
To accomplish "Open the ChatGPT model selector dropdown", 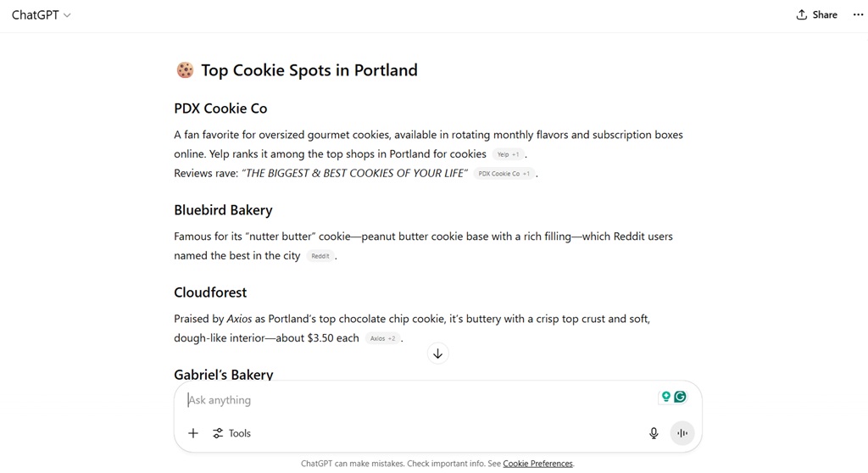I will (x=41, y=14).
